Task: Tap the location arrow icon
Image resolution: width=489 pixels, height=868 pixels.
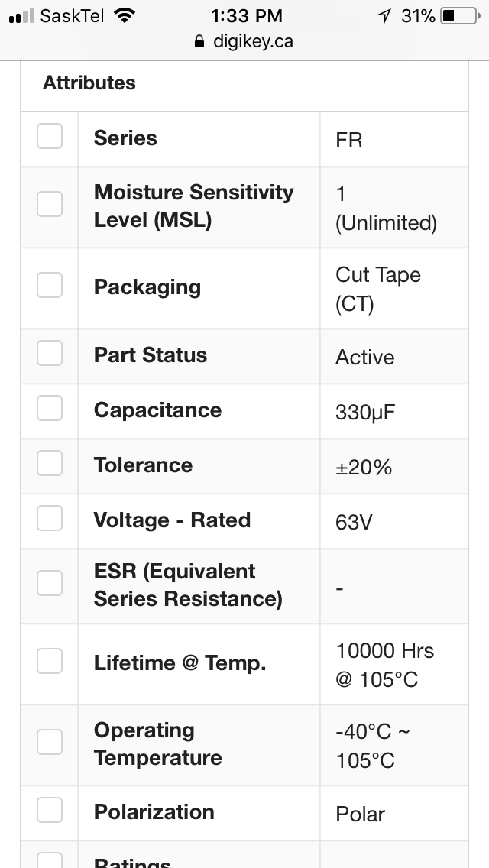Action: tap(384, 15)
